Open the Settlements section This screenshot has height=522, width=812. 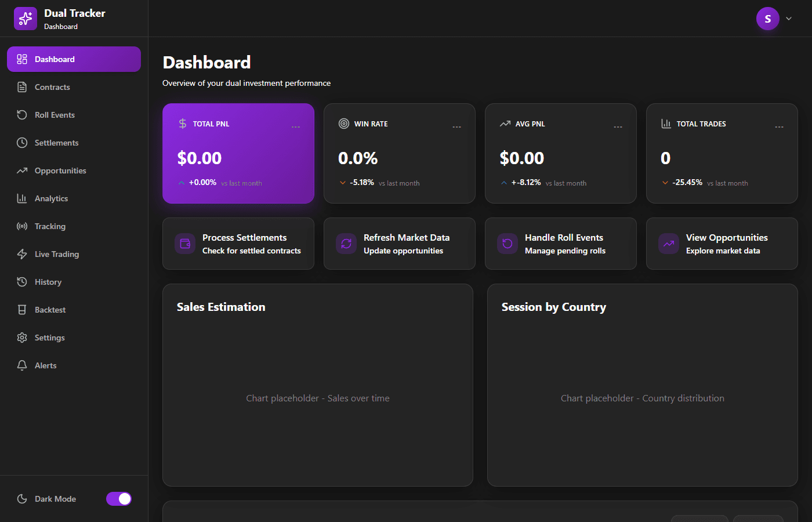[74, 143]
